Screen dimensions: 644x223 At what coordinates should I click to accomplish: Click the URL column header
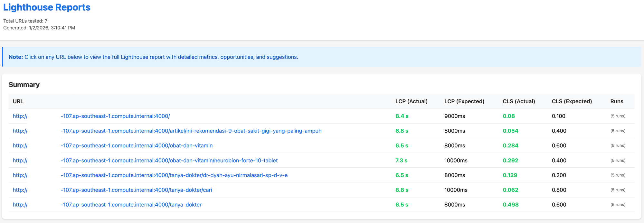18,101
